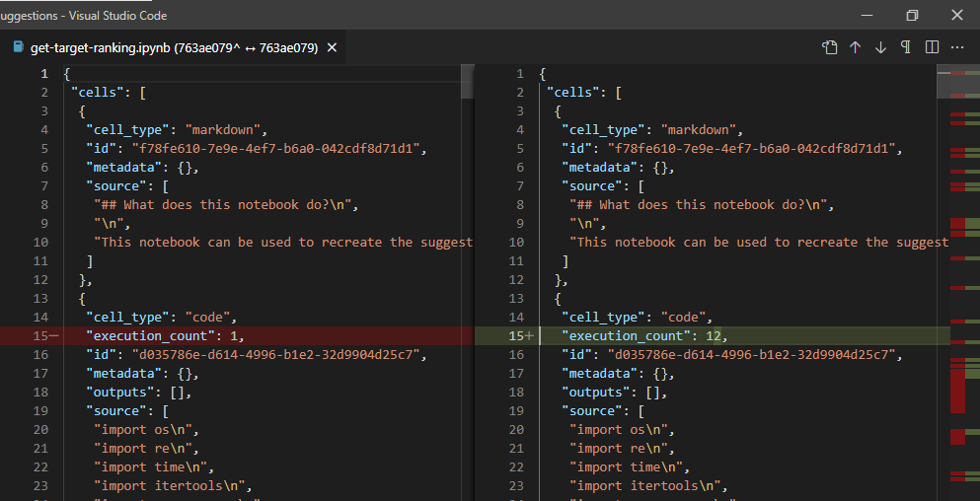The image size is (980, 501).
Task: Click "outputs": [] line in left pane
Action: [138, 393]
